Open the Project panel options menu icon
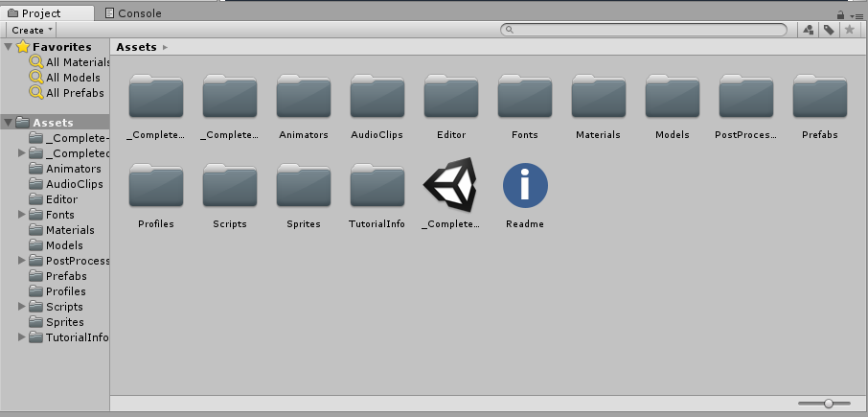This screenshot has width=868, height=417. tap(856, 16)
